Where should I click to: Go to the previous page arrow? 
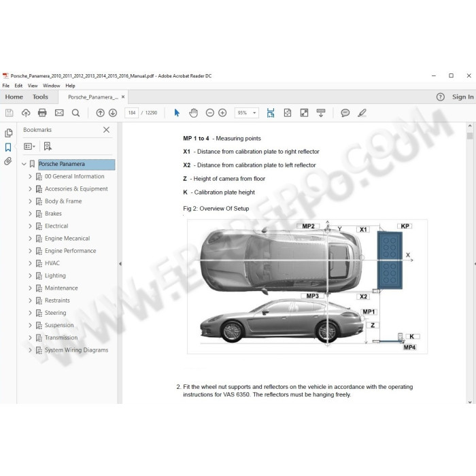point(100,113)
